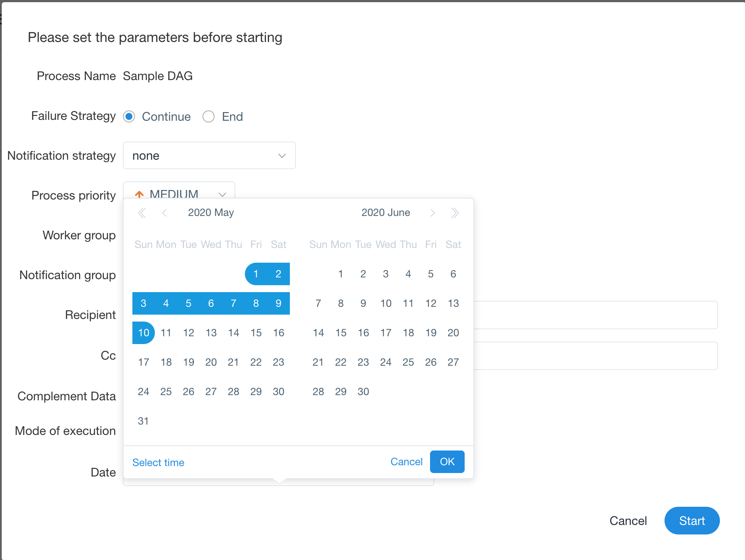Open Notification strategy dropdown
745x560 pixels.
tap(209, 156)
